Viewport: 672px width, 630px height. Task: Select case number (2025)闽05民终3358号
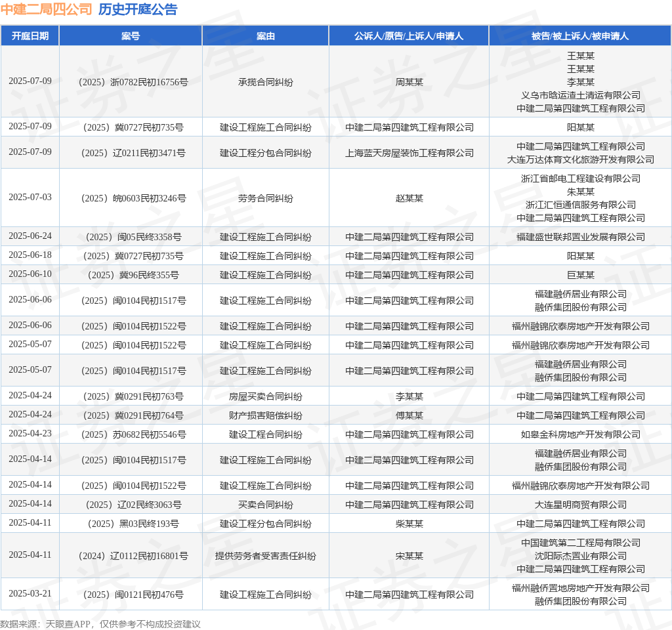click(x=133, y=237)
